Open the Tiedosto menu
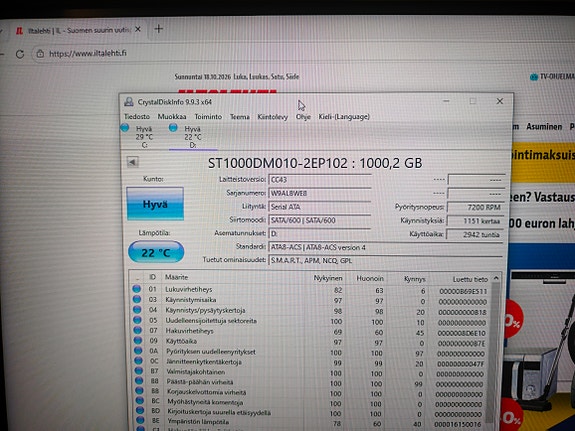The height and width of the screenshot is (431, 575). (x=137, y=117)
